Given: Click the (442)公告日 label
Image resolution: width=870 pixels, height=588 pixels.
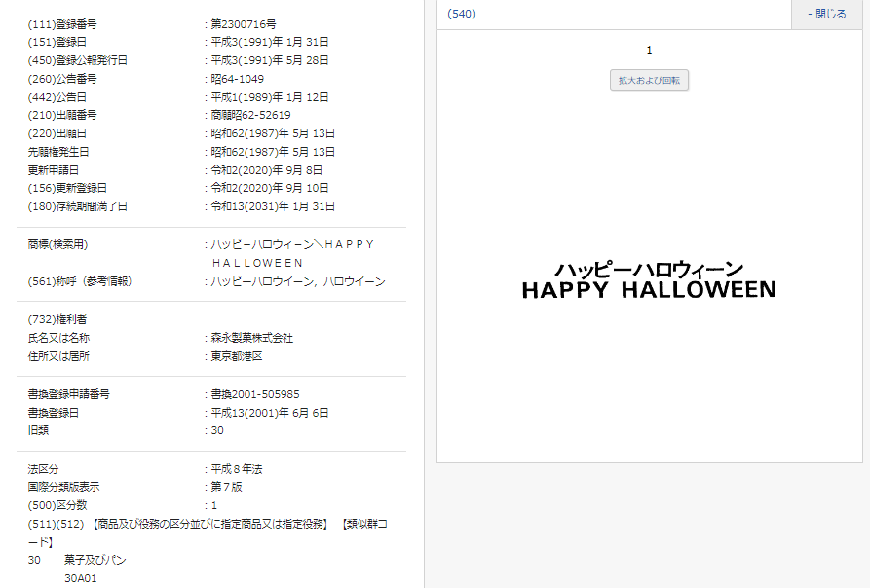Looking at the screenshot, I should (57, 97).
